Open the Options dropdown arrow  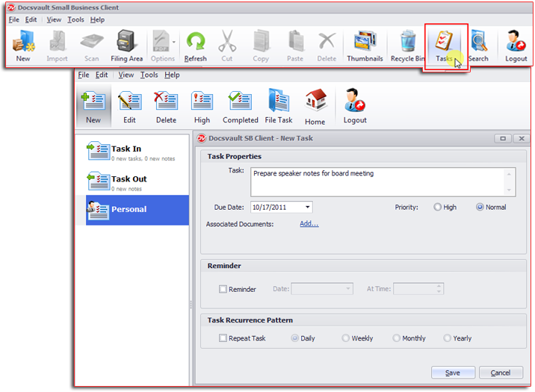[x=173, y=42]
